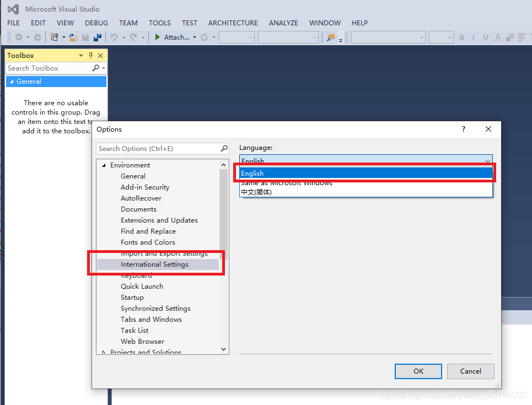Click the Navigate Forward toolbar icon
The height and width of the screenshot is (405, 532).
[x=37, y=37]
